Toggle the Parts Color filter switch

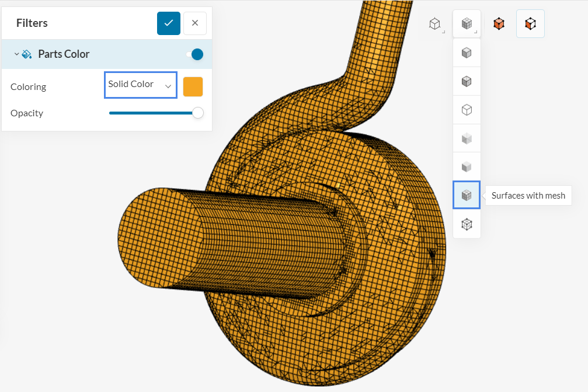coord(194,54)
